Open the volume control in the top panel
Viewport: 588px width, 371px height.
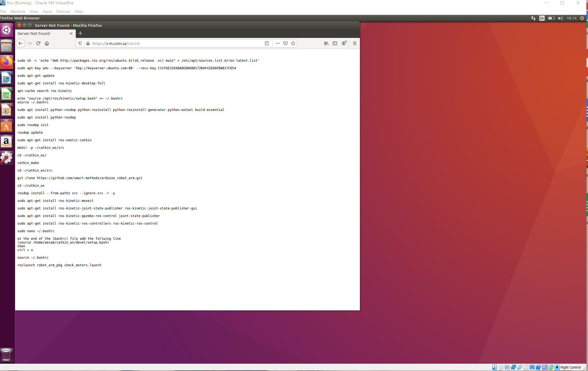tap(560, 18)
